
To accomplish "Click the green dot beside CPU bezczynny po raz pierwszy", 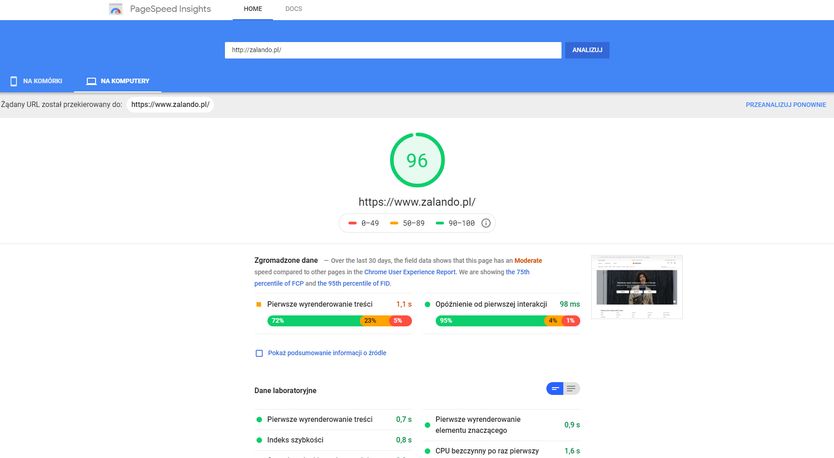I will [x=427, y=451].
